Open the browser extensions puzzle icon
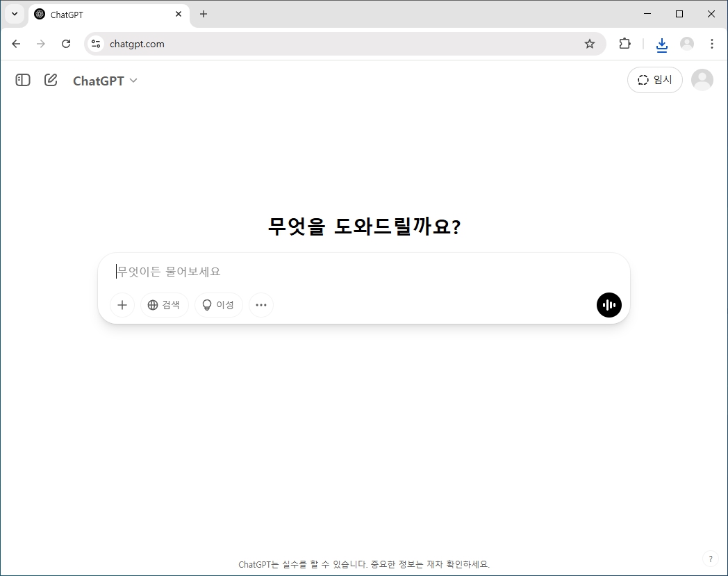 click(625, 44)
